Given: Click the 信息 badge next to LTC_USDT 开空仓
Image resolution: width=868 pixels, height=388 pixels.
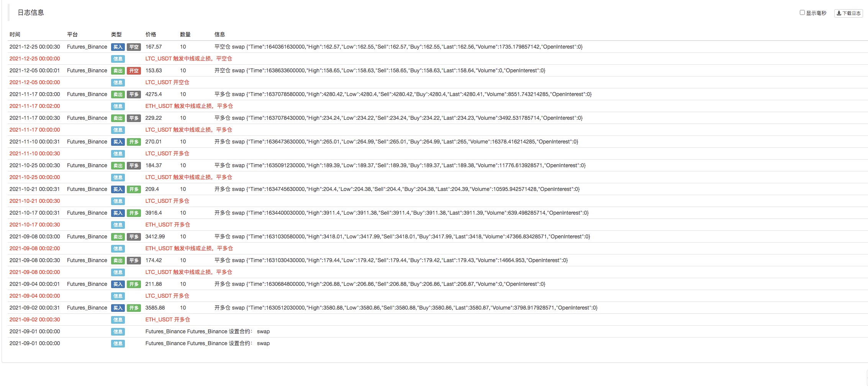Looking at the screenshot, I should coord(118,83).
